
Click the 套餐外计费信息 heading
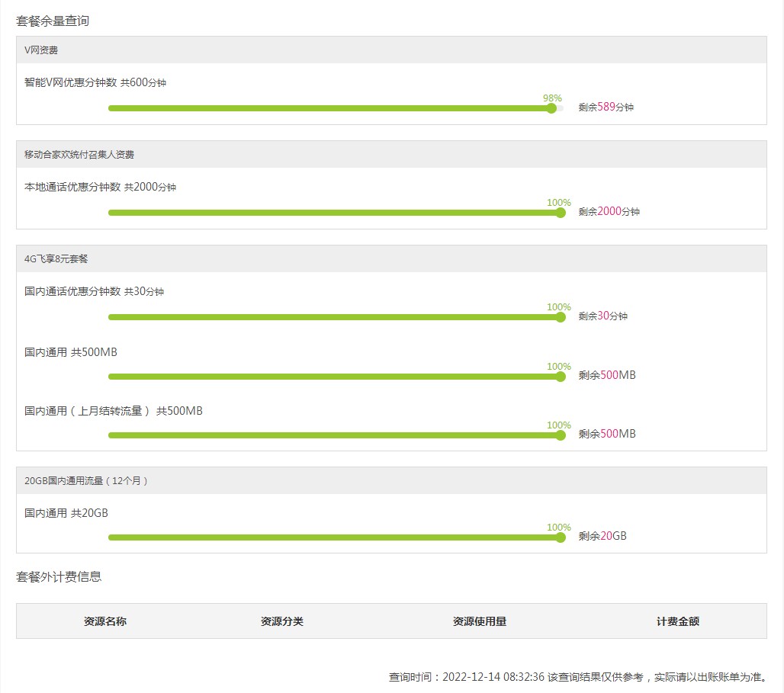(x=59, y=577)
